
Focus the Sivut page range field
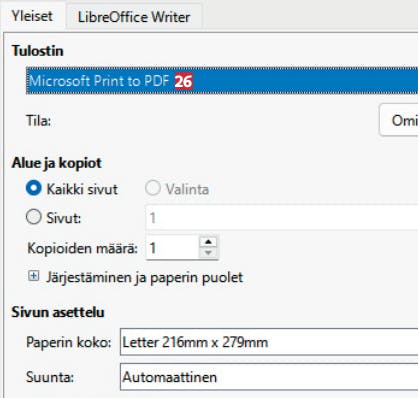(x=282, y=218)
